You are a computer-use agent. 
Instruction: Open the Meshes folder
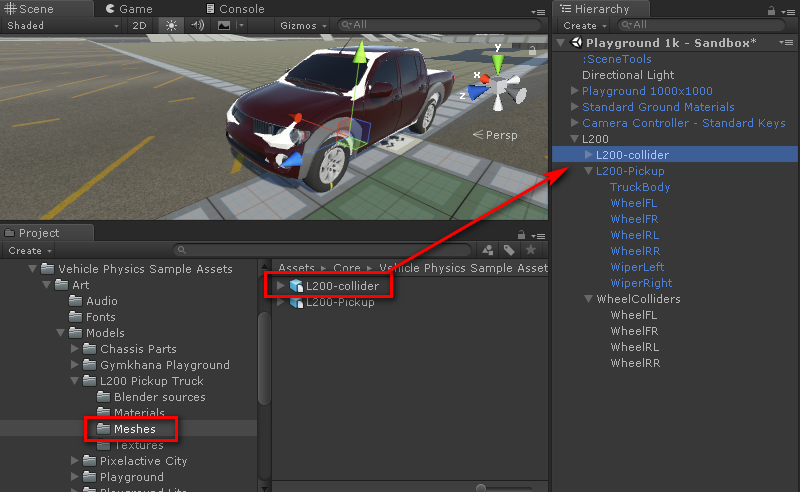135,429
